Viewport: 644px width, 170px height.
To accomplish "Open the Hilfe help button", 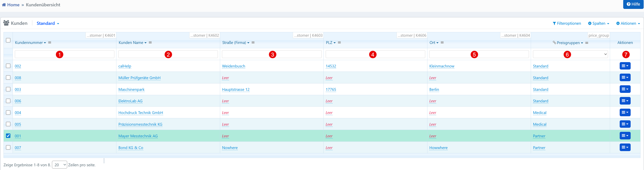I will pos(633,4).
